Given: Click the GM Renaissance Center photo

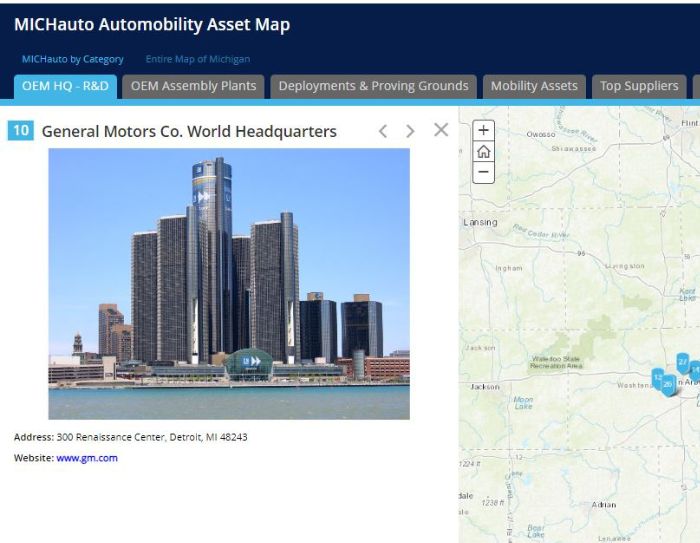Looking at the screenshot, I should 229,284.
